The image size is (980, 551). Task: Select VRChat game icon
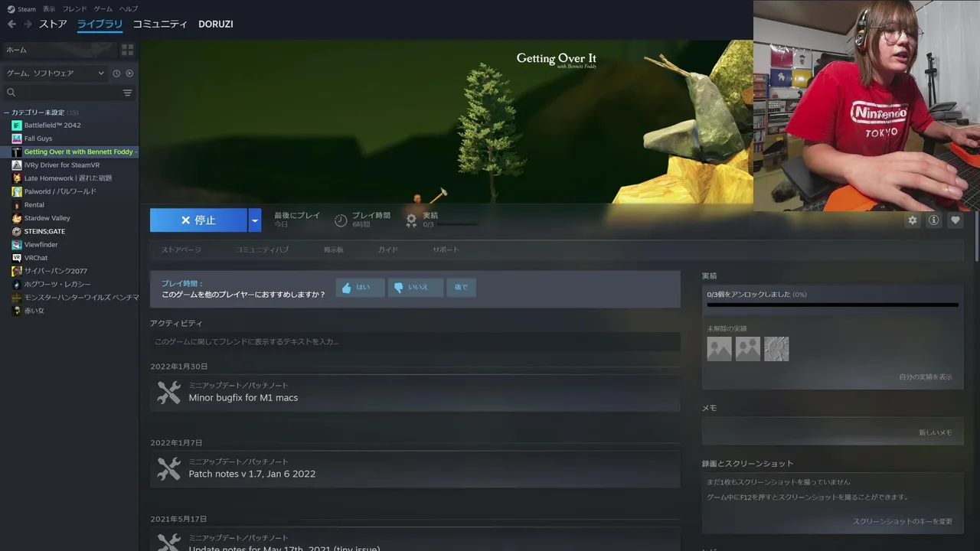(17, 258)
